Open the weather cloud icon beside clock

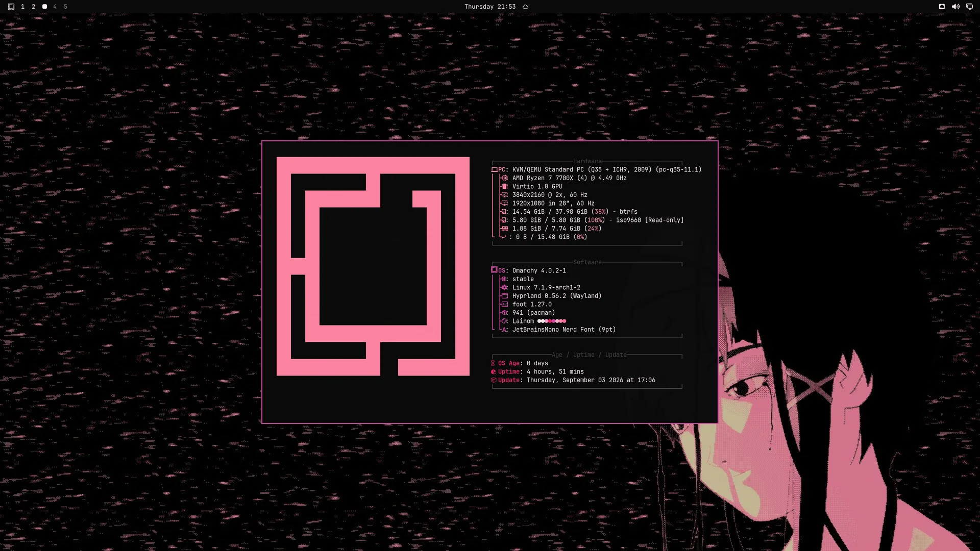coord(525,7)
